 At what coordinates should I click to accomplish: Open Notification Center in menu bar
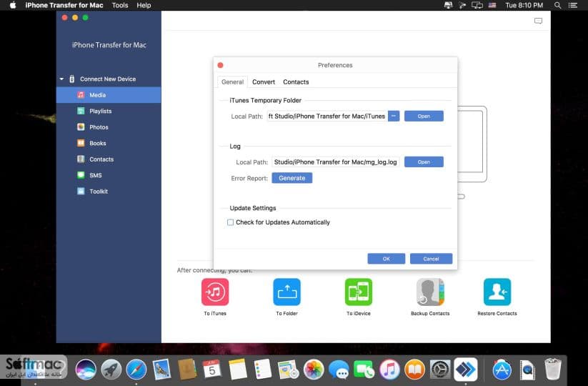point(572,5)
